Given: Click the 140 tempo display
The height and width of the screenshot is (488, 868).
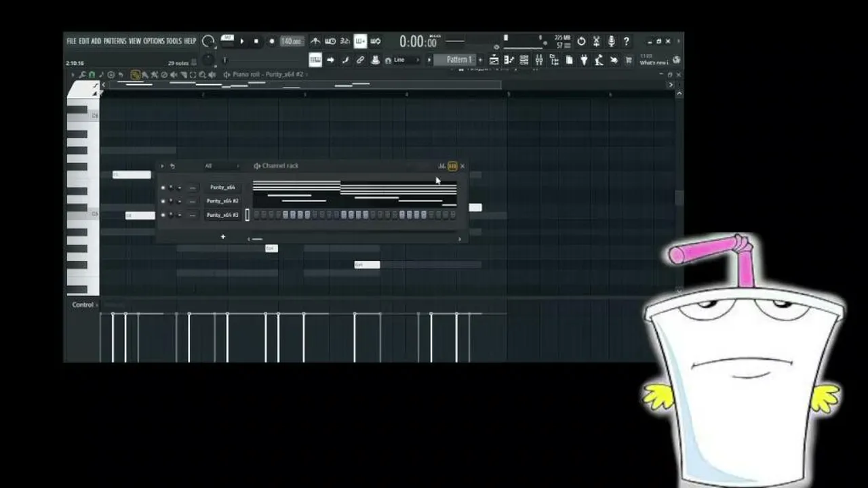Looking at the screenshot, I should coord(291,41).
